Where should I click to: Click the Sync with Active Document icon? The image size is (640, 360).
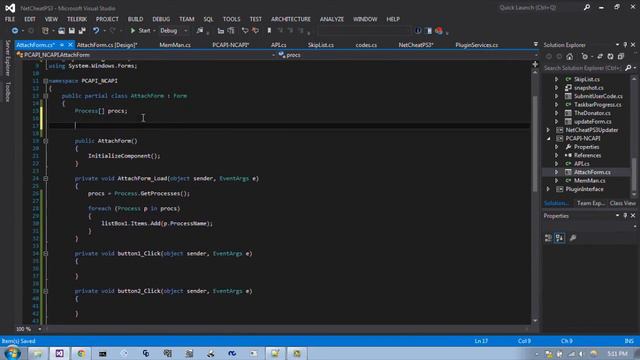[x=600, y=57]
